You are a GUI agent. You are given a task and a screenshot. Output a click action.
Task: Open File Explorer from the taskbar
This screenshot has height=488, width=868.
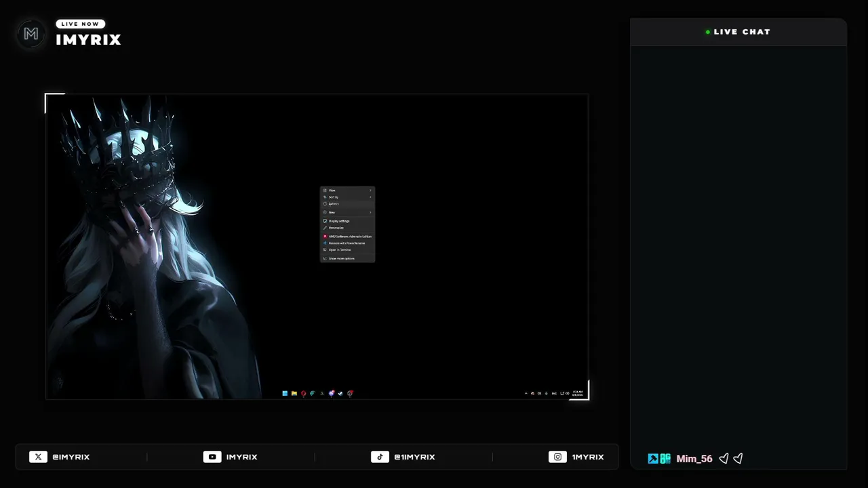pos(294,393)
